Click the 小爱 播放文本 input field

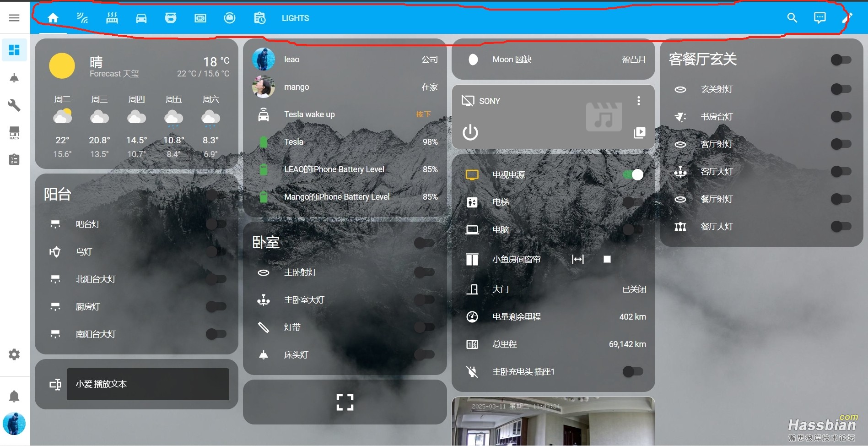click(148, 384)
